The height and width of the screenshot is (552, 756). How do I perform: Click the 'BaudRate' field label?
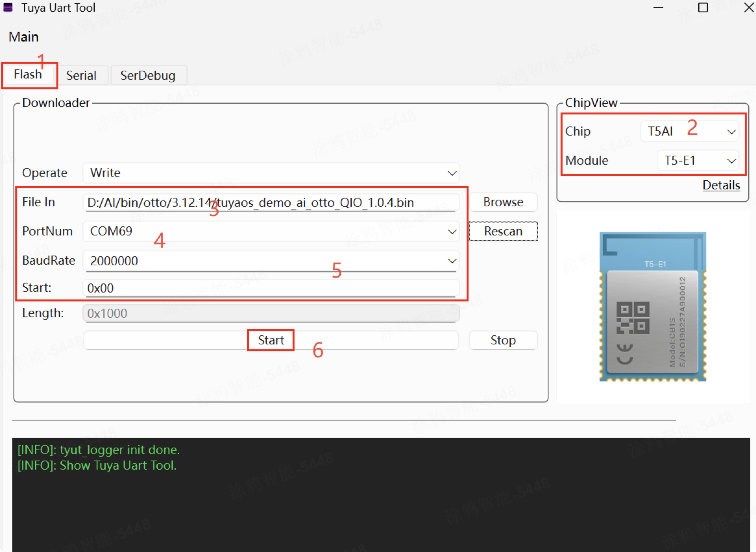tap(49, 260)
